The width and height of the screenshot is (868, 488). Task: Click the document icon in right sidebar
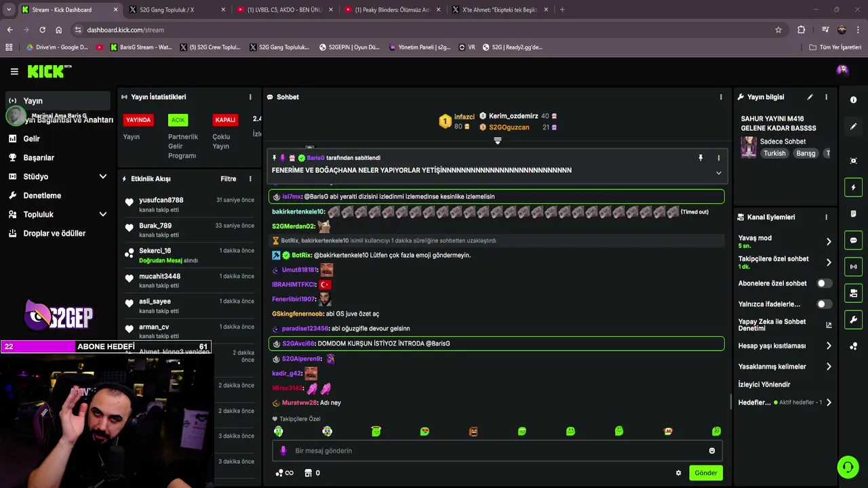[x=853, y=213]
